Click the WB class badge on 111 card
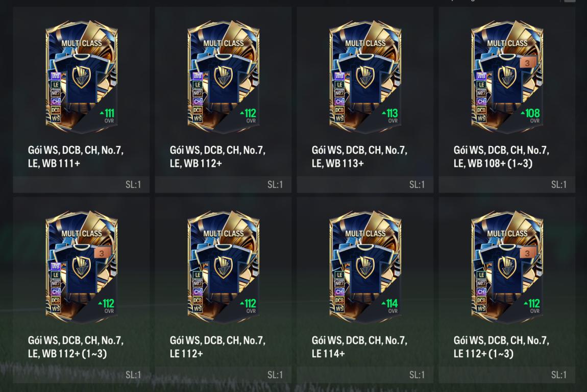The image size is (587, 392). pos(56,76)
